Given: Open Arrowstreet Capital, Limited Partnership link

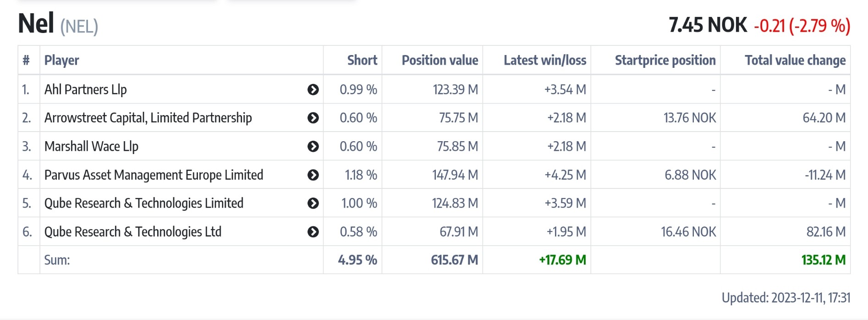Looking at the screenshot, I should (x=148, y=118).
